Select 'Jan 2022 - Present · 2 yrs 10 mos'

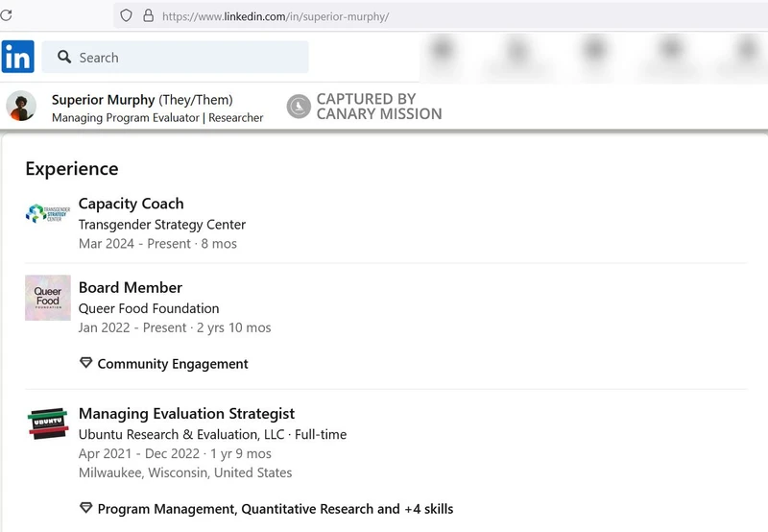pos(175,327)
